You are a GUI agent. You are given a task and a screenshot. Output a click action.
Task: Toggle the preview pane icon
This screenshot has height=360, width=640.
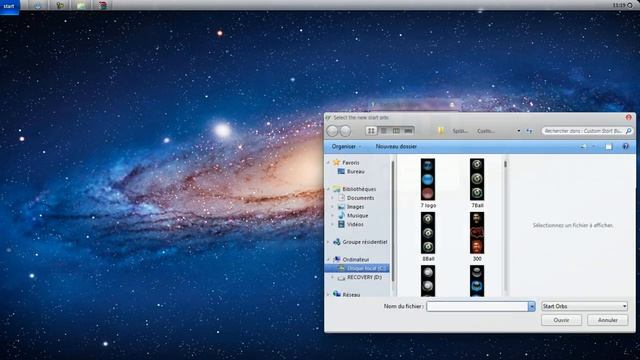point(609,147)
